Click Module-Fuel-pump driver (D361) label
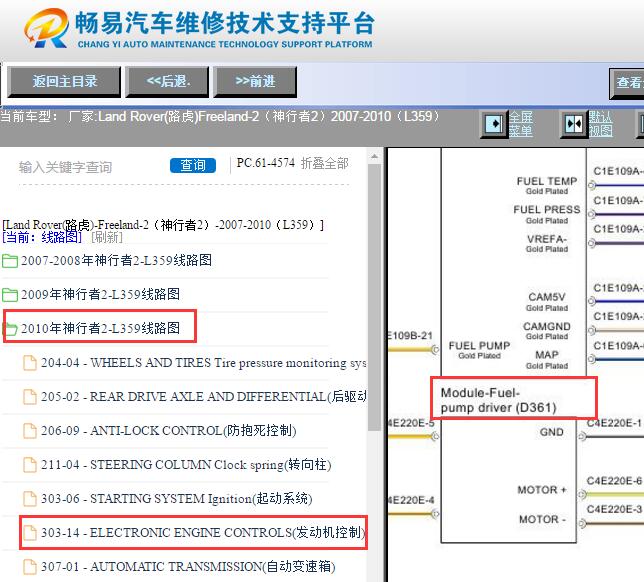The height and width of the screenshot is (582, 644). tap(499, 400)
